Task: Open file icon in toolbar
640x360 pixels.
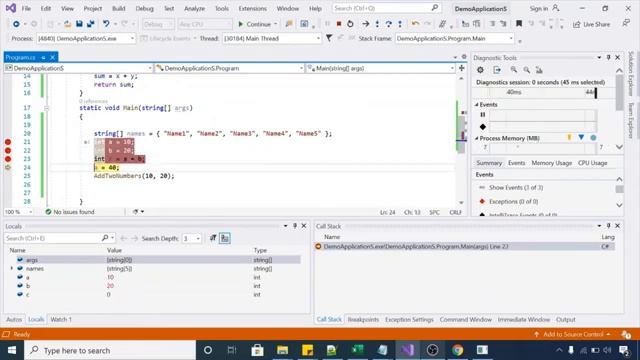Action: tap(67, 24)
